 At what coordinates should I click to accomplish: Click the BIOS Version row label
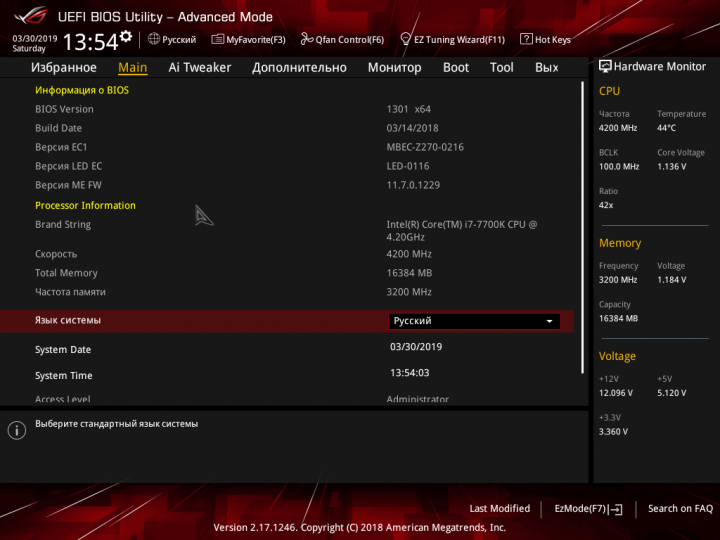[x=64, y=109]
